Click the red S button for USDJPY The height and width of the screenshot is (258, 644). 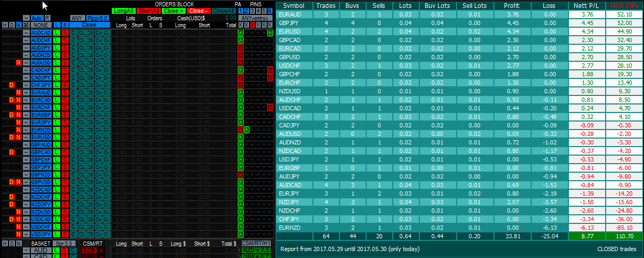pyautogui.click(x=65, y=234)
